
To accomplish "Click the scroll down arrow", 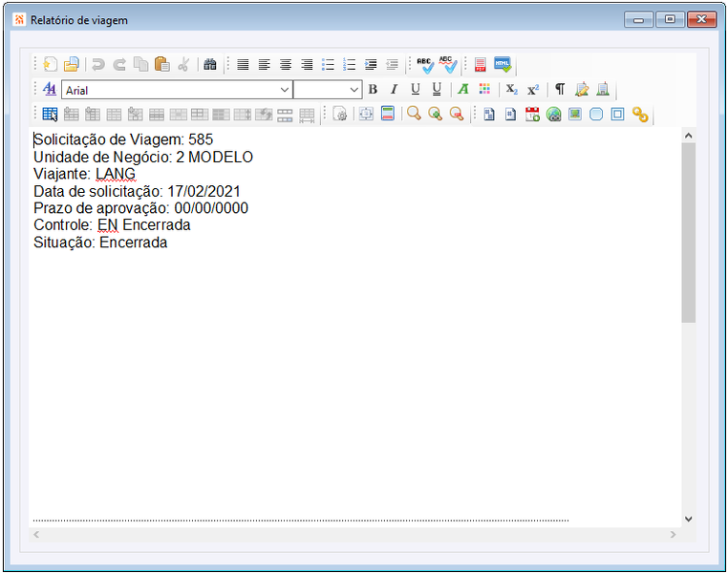I will pos(689,520).
